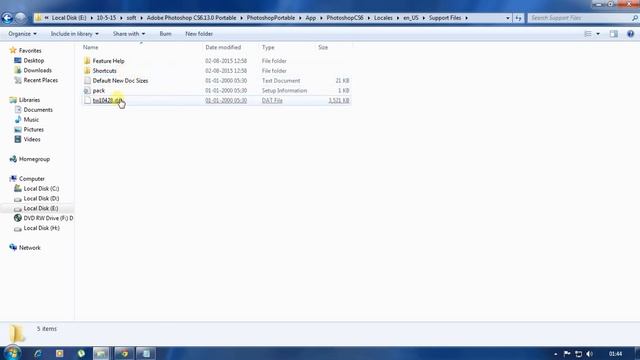
Task: Create a New folder
Action: (x=199, y=34)
